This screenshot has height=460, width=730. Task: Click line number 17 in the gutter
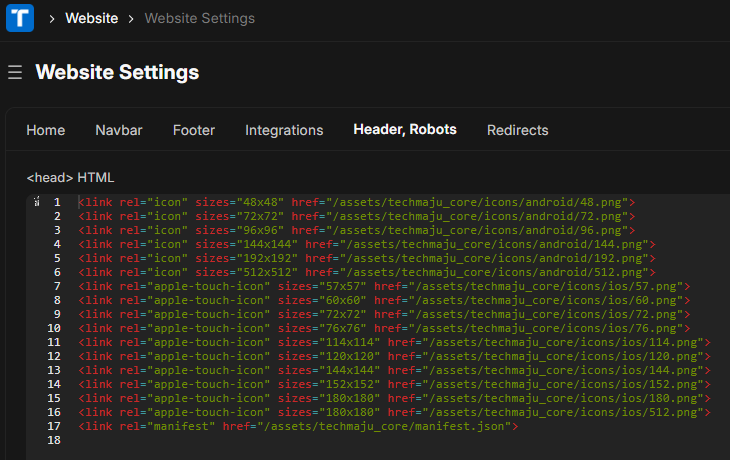point(54,426)
